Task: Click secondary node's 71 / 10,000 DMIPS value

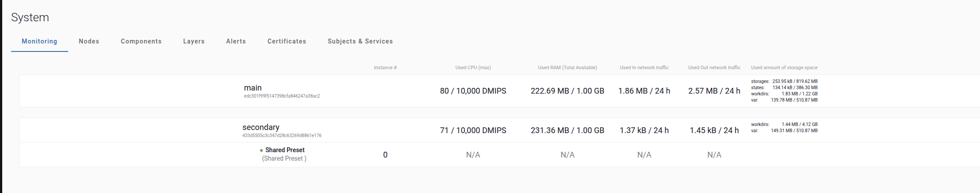Action: [x=473, y=130]
